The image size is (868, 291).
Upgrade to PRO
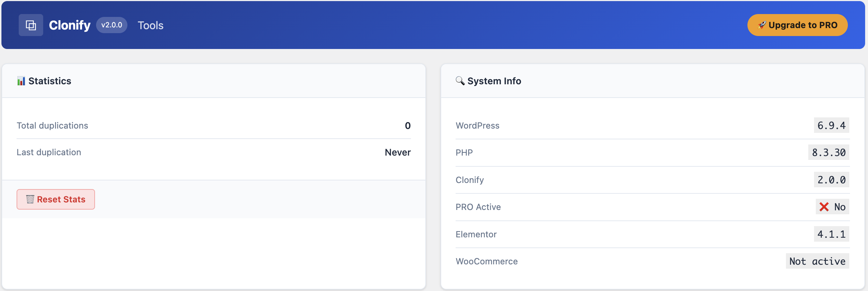tap(797, 25)
